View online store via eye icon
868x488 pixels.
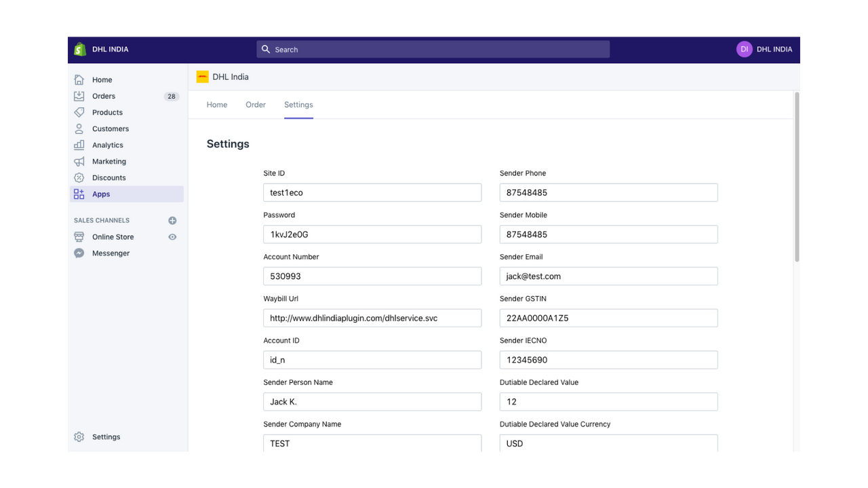click(x=172, y=237)
